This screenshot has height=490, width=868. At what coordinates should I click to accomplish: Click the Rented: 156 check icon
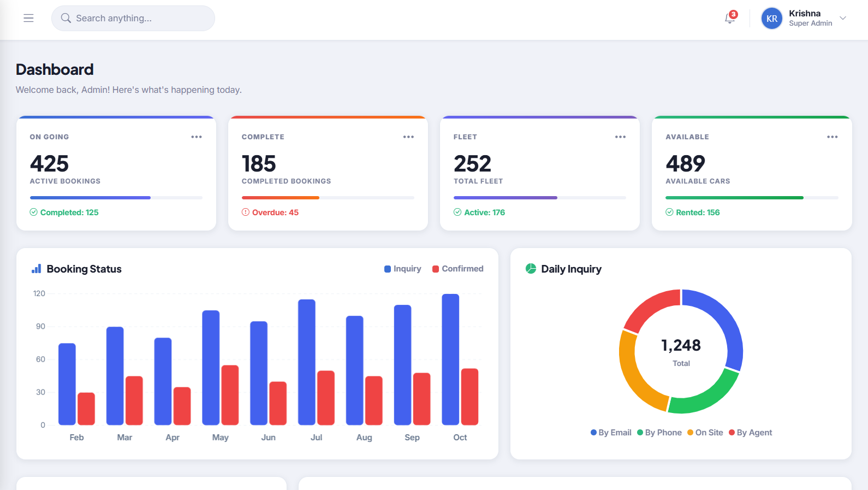669,212
